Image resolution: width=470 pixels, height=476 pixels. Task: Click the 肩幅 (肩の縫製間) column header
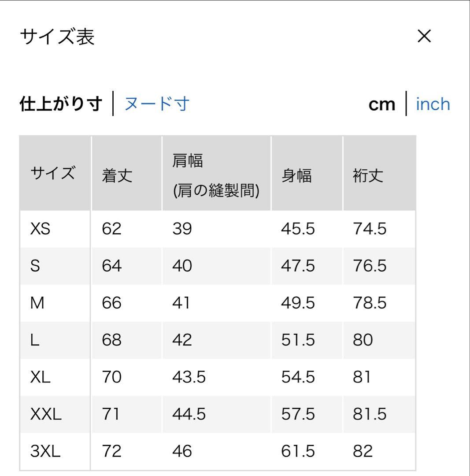(x=216, y=175)
